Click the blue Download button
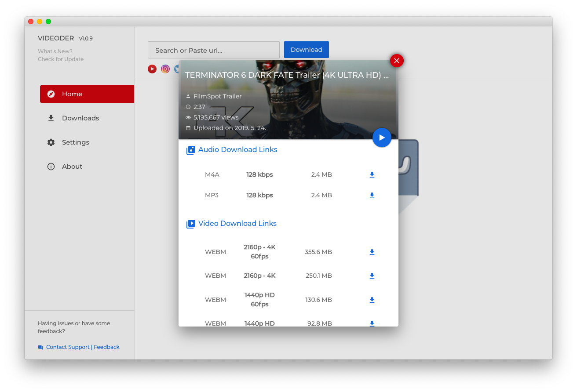The width and height of the screenshot is (577, 392). coord(307,50)
